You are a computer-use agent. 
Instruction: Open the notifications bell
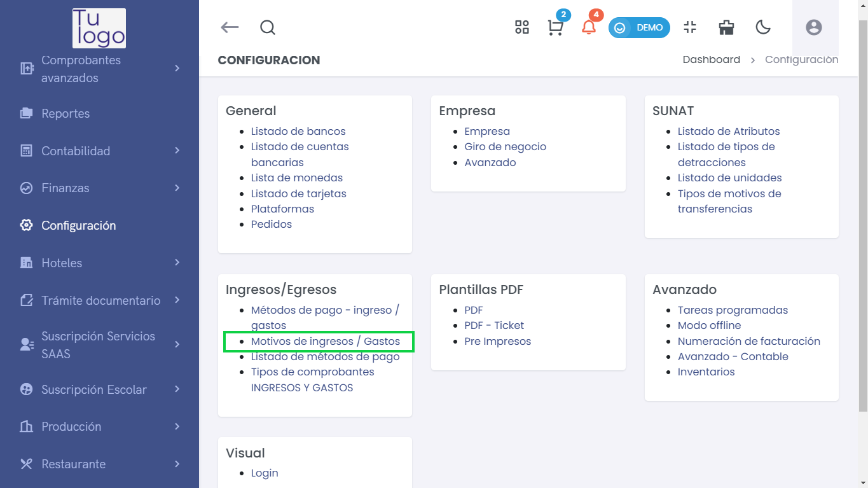coord(588,27)
